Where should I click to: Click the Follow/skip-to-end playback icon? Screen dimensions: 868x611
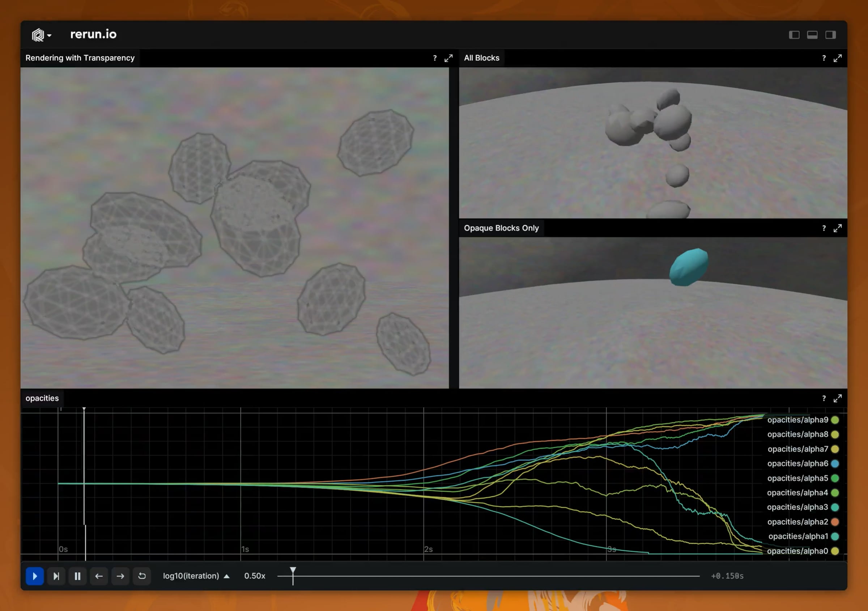tap(56, 576)
